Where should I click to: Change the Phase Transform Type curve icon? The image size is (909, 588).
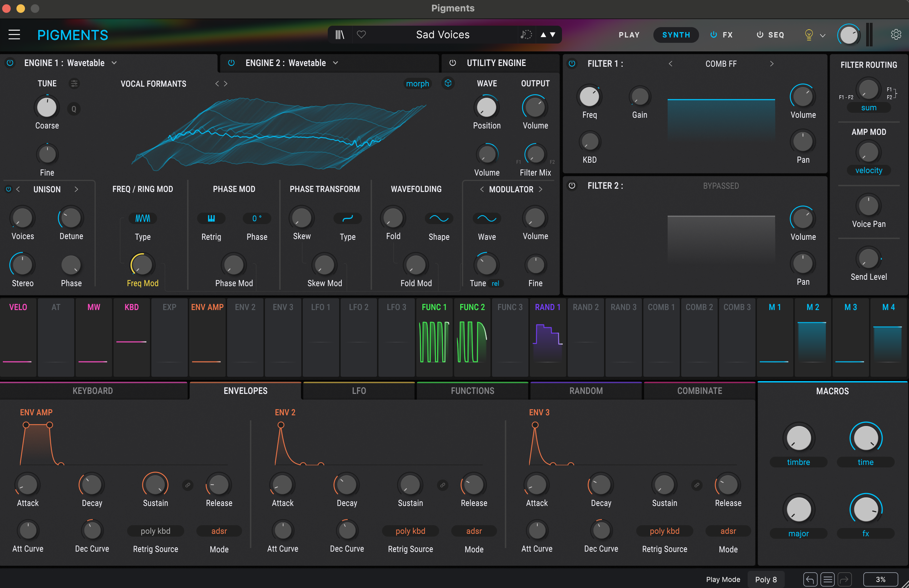[x=347, y=218]
